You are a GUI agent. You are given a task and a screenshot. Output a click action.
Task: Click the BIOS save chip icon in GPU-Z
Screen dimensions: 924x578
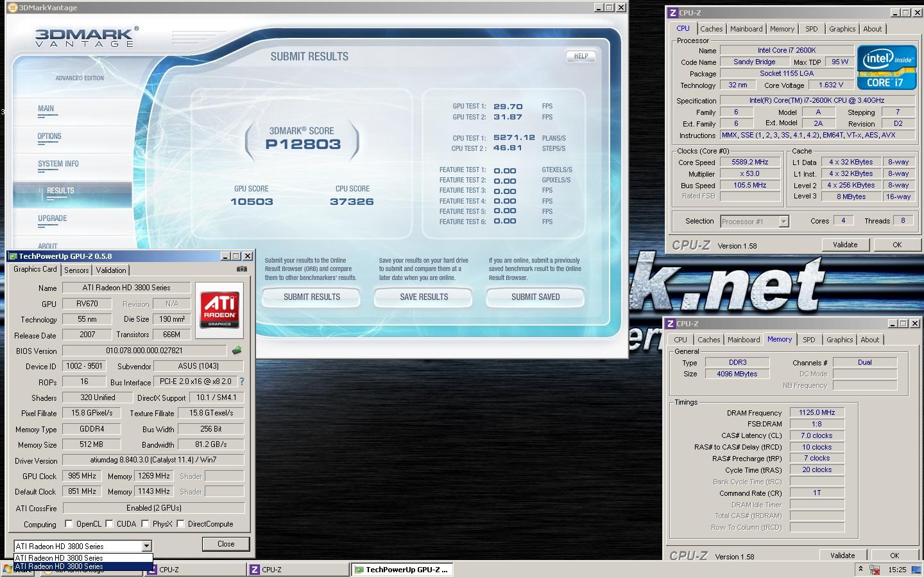pos(237,351)
